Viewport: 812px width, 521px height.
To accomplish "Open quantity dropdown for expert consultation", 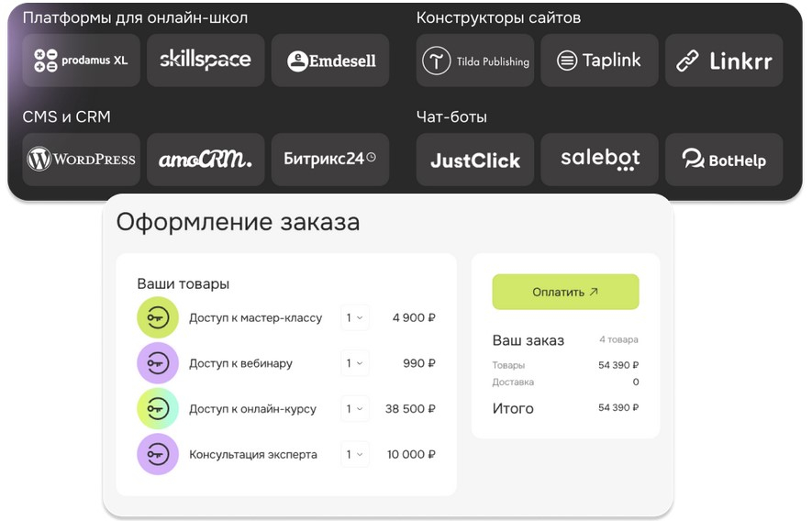I will [355, 454].
